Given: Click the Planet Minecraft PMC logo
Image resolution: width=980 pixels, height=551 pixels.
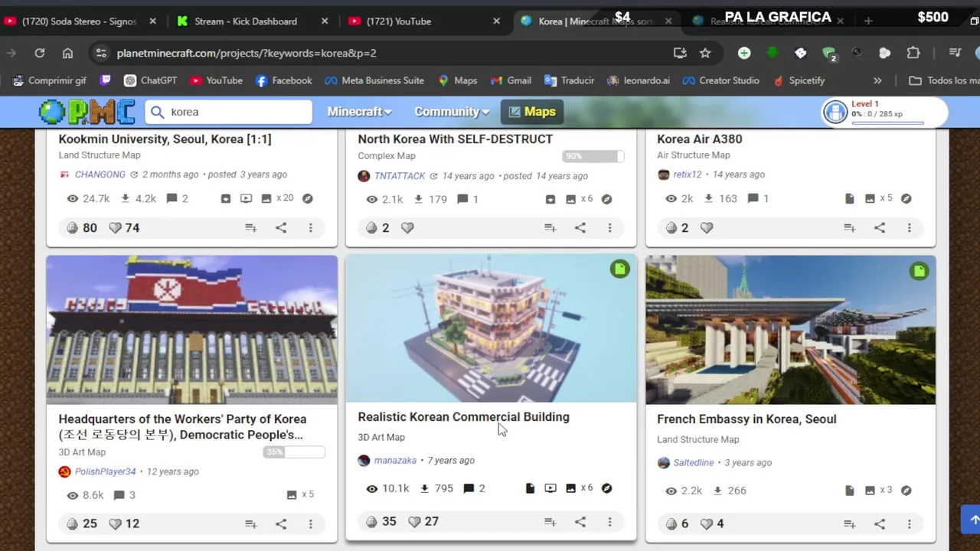Looking at the screenshot, I should point(87,112).
